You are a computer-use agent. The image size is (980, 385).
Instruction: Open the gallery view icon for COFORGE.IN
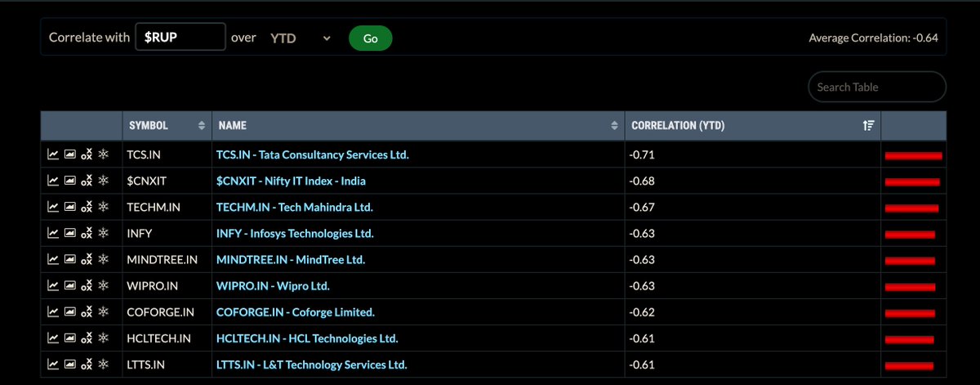(69, 312)
